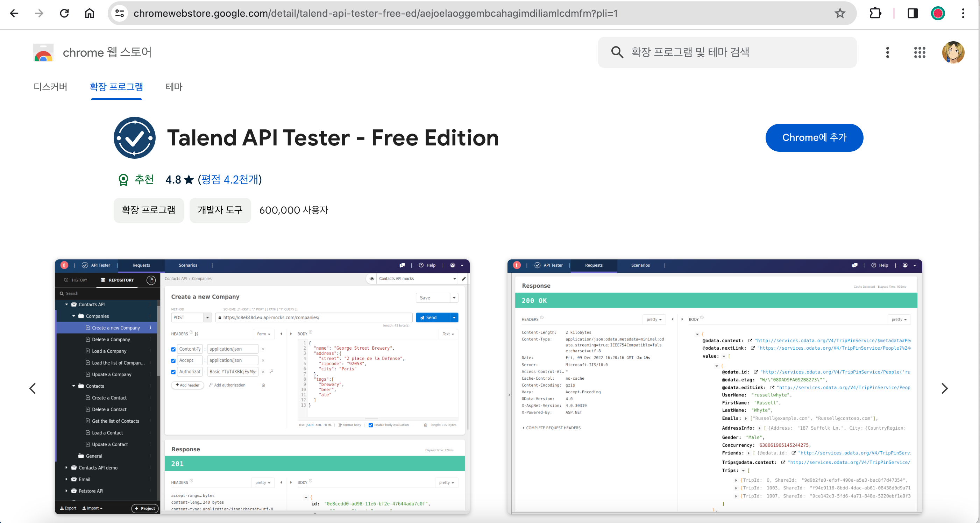Go back with the browser back arrow

(x=14, y=13)
